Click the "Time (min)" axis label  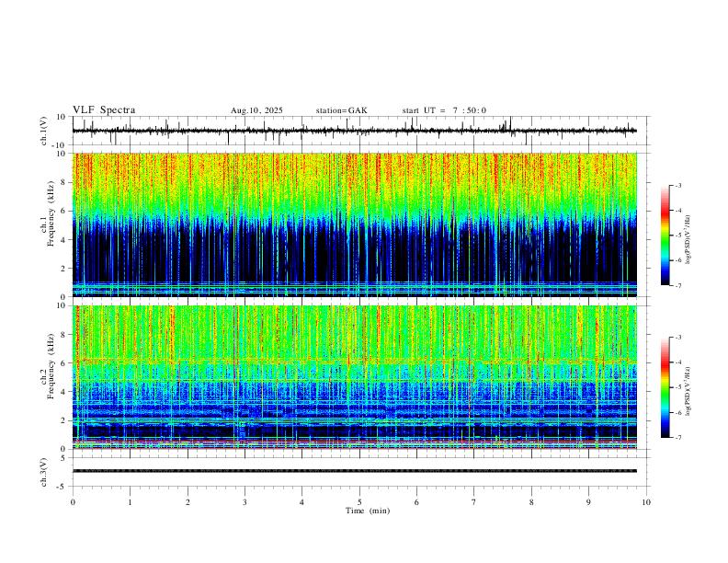368,511
